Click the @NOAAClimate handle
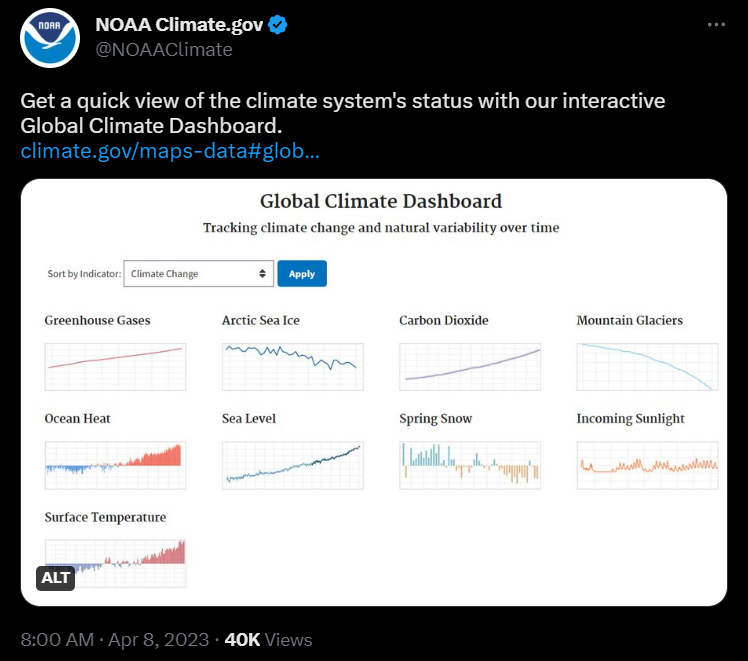The height and width of the screenshot is (661, 748). [x=164, y=49]
